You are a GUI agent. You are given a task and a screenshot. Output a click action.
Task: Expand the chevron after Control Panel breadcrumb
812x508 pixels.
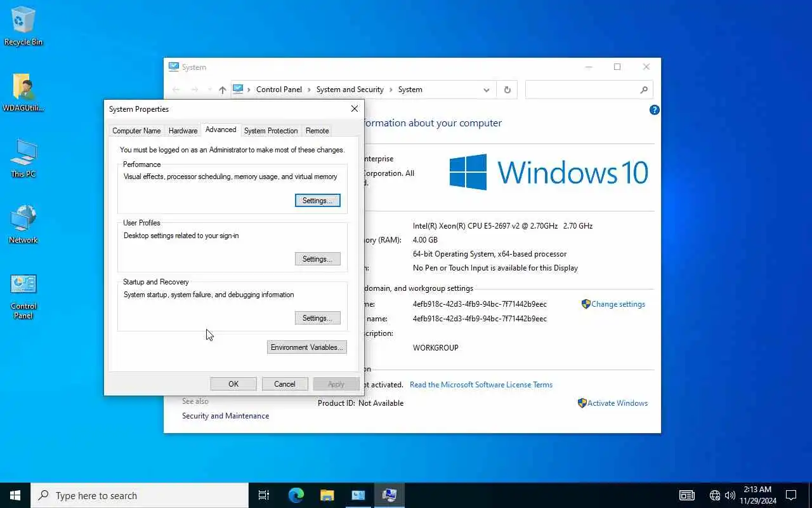[310, 90]
